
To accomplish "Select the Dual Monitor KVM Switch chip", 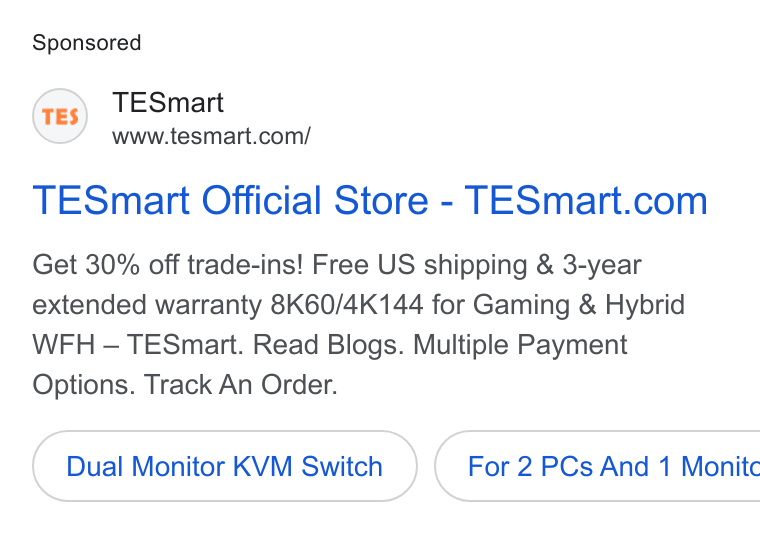I will click(225, 466).
